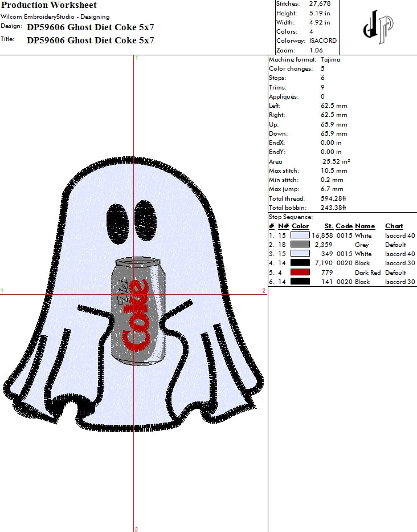The height and width of the screenshot is (532, 417).
Task: Click the Diet Coke can in the design
Action: click(138, 311)
